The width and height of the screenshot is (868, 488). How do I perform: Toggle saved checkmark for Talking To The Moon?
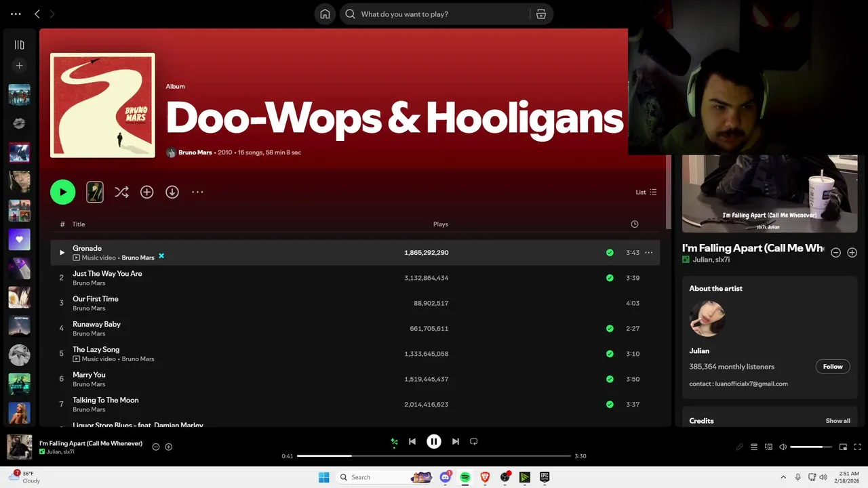click(610, 404)
